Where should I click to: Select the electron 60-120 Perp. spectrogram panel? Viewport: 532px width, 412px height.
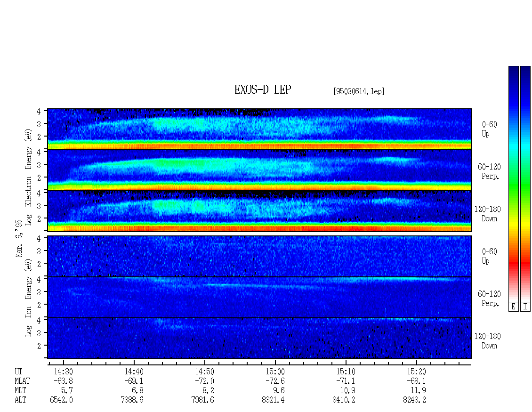[259, 170]
